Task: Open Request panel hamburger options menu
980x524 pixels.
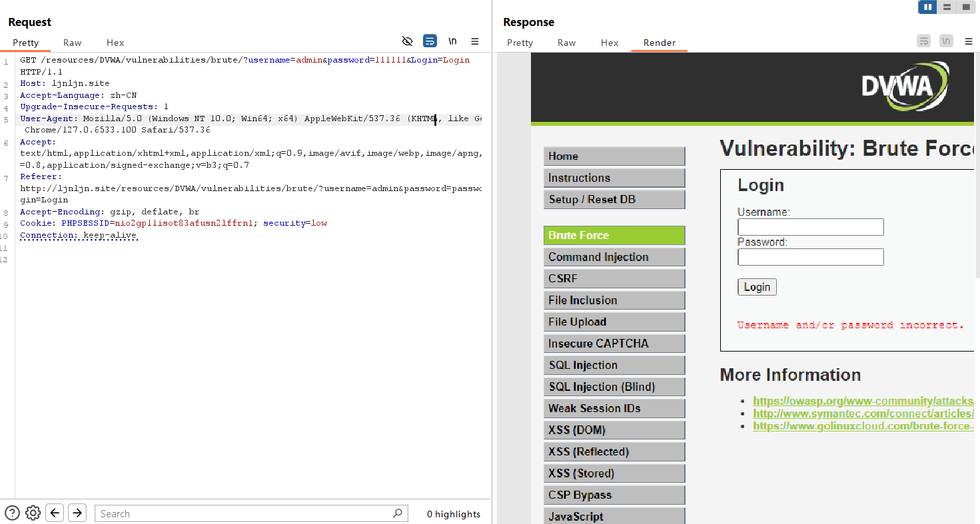Action: point(475,41)
